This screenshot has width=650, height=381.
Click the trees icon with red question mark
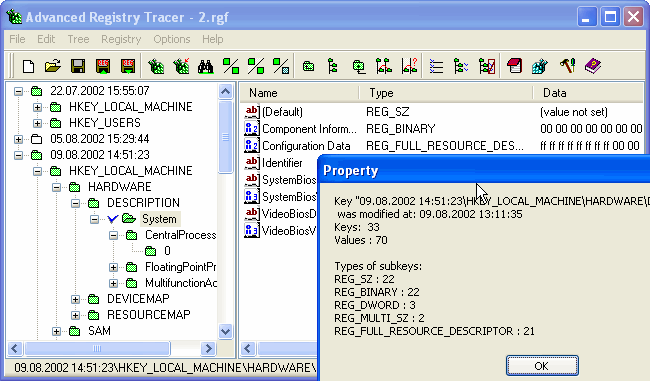[x=409, y=66]
